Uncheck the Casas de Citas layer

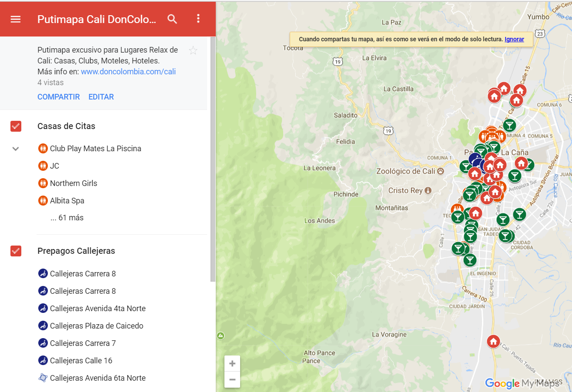16,126
